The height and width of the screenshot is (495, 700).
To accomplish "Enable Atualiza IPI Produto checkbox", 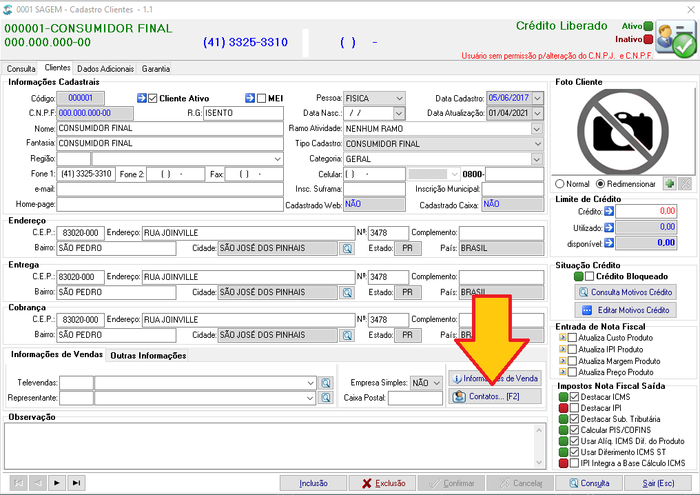I will [x=572, y=349].
